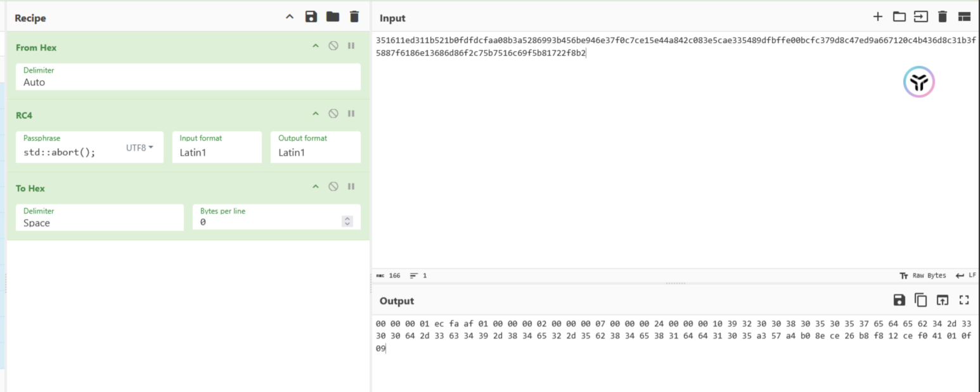980x392 pixels.
Task: Collapse the RC4 operation
Action: pos(315,114)
